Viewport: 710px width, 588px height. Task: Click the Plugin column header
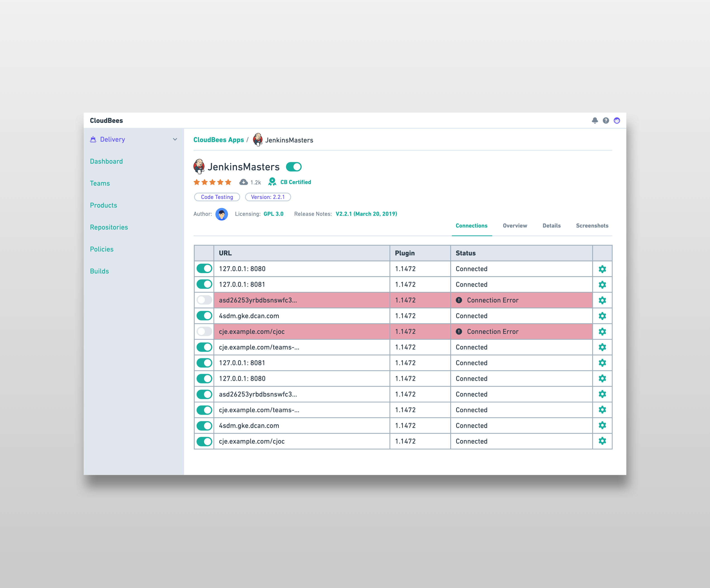coord(405,253)
